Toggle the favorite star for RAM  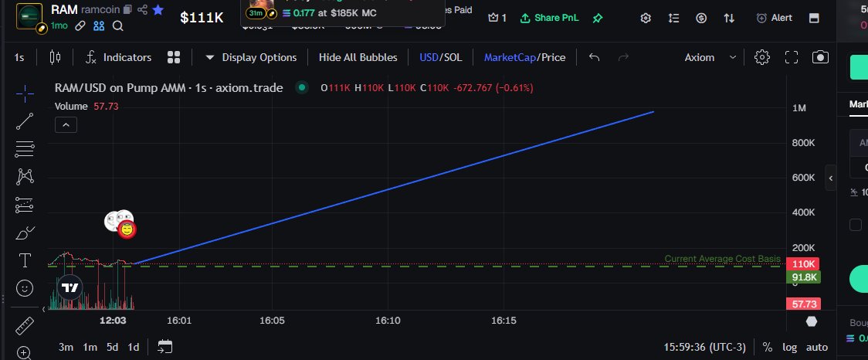(x=158, y=8)
